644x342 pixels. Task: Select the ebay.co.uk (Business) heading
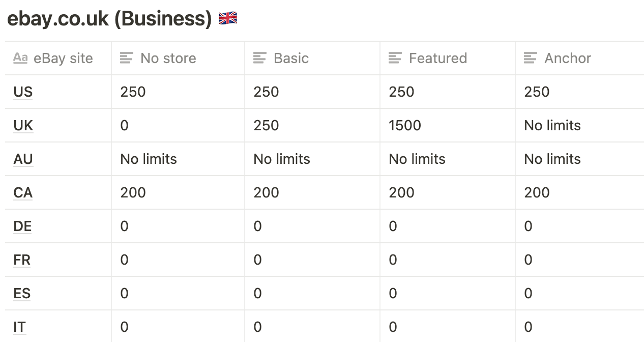(109, 19)
